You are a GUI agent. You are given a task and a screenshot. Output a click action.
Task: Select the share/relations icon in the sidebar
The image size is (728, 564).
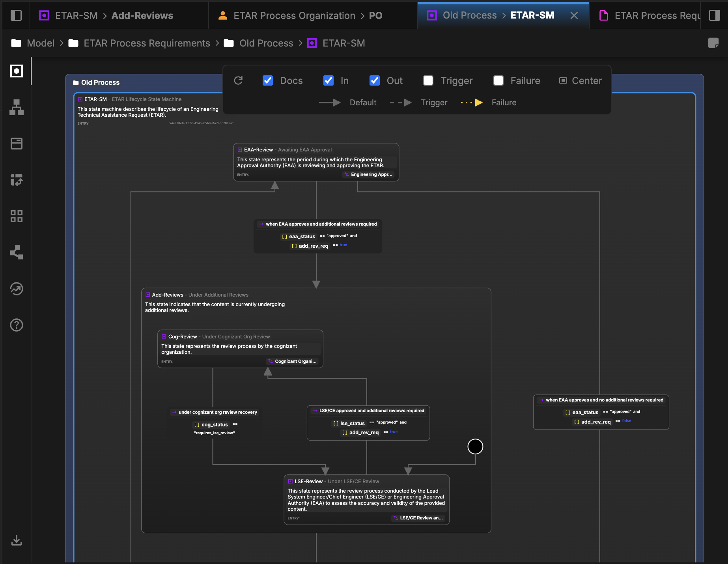point(16,252)
